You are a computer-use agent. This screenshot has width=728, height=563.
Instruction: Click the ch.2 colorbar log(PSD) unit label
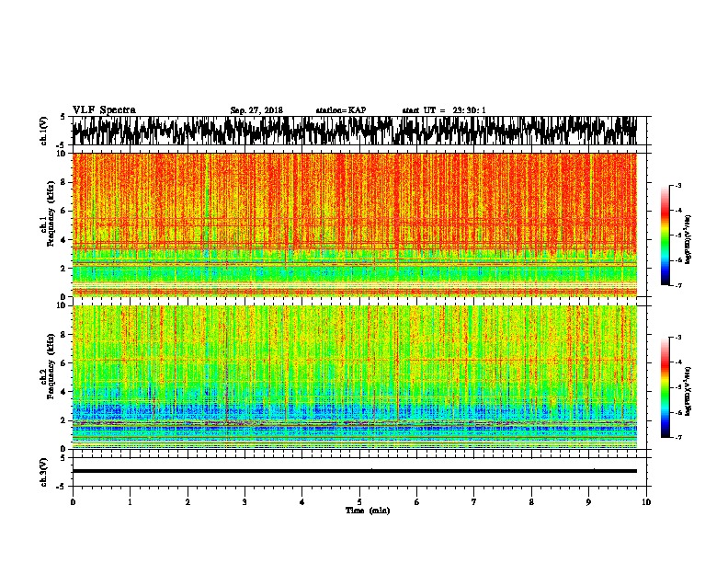tap(688, 391)
